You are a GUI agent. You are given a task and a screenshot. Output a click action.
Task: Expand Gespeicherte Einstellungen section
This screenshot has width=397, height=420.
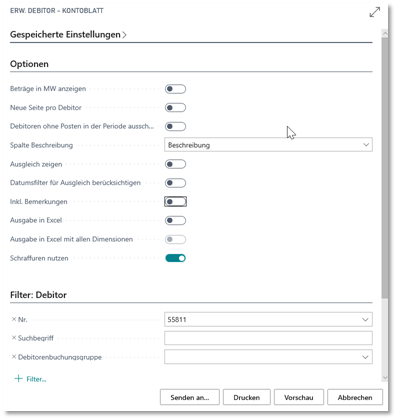click(68, 35)
